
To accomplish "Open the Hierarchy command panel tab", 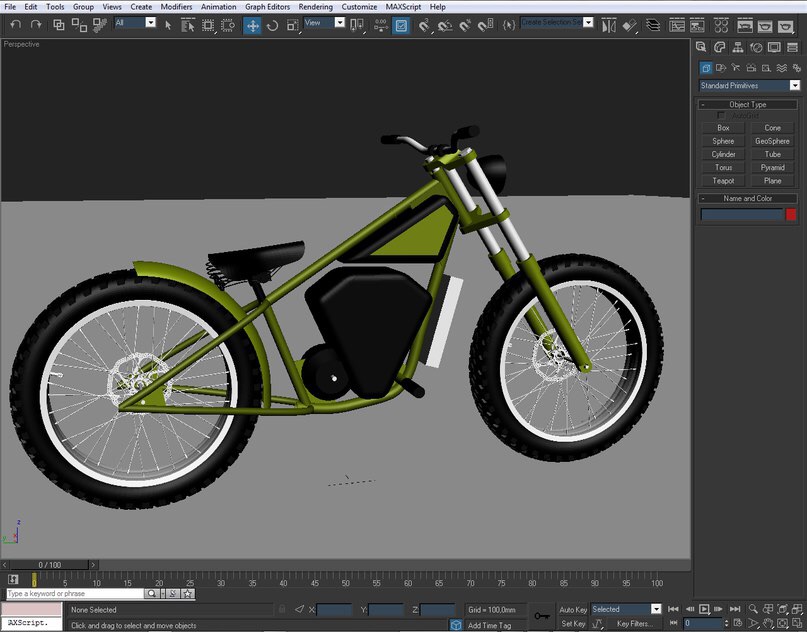I will 739,46.
